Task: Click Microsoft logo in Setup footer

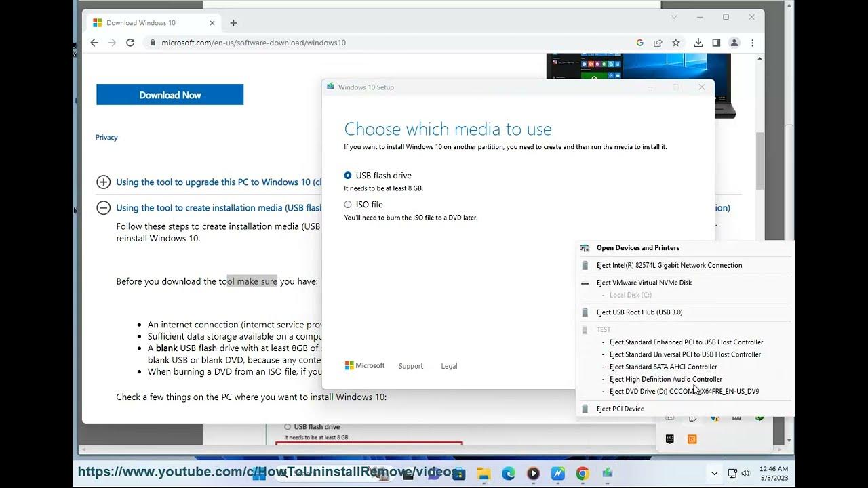Action: tap(365, 366)
